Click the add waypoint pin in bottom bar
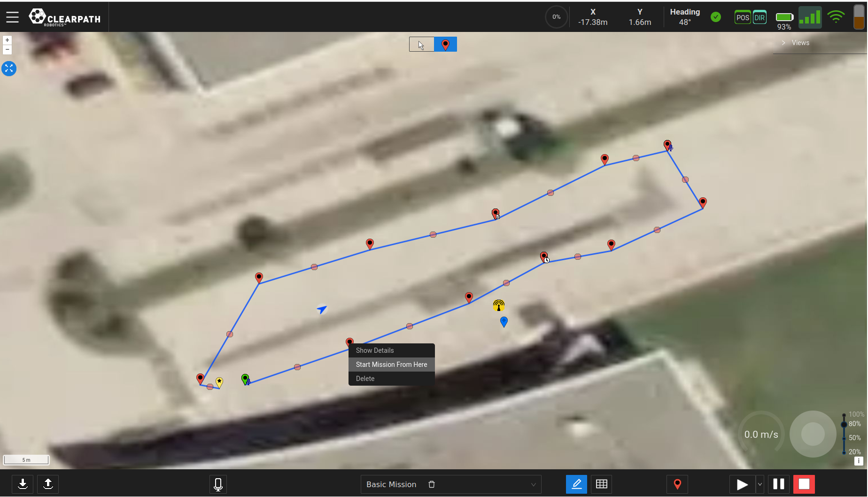Image resolution: width=868 pixels, height=497 pixels. tap(677, 484)
